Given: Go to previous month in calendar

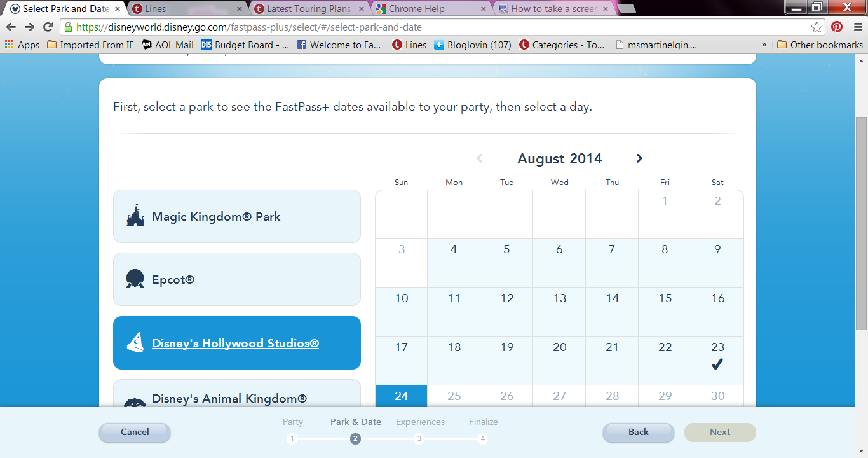Looking at the screenshot, I should click(x=480, y=158).
